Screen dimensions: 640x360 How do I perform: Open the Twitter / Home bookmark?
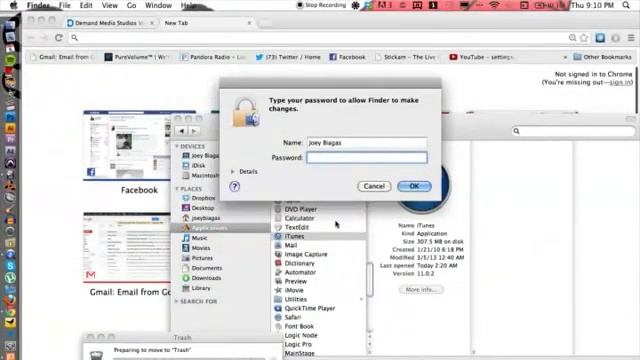pyautogui.click(x=288, y=57)
